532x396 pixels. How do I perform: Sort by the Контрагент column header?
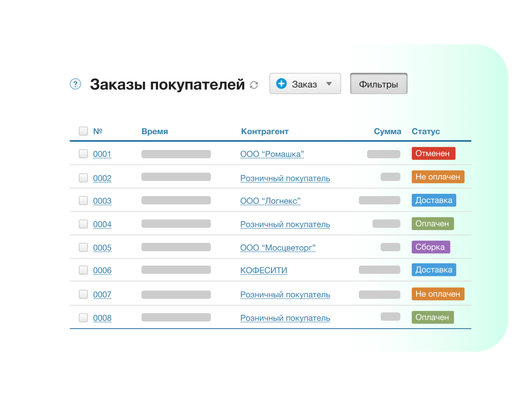(264, 131)
